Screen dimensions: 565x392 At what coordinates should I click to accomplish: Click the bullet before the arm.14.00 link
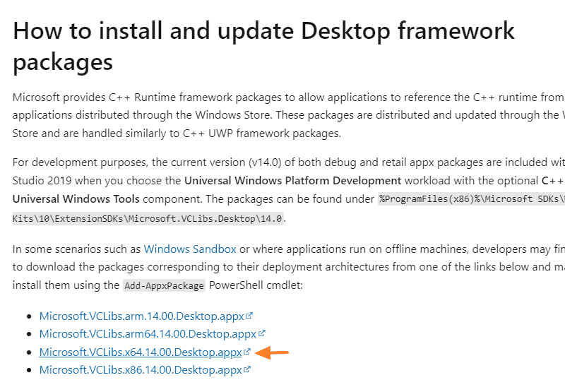point(28,317)
